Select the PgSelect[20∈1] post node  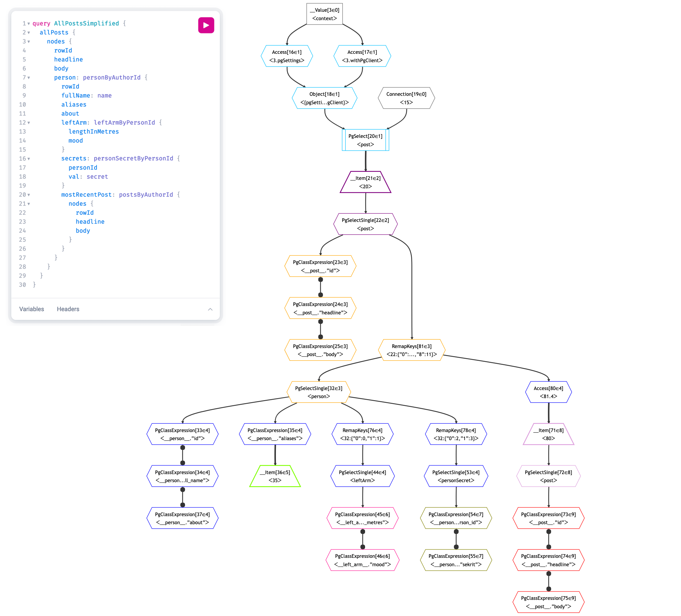pos(365,140)
